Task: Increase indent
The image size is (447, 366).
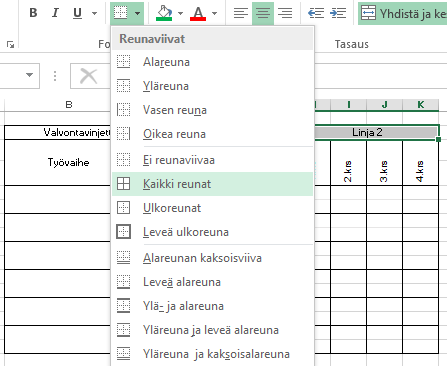Action: coord(338,13)
